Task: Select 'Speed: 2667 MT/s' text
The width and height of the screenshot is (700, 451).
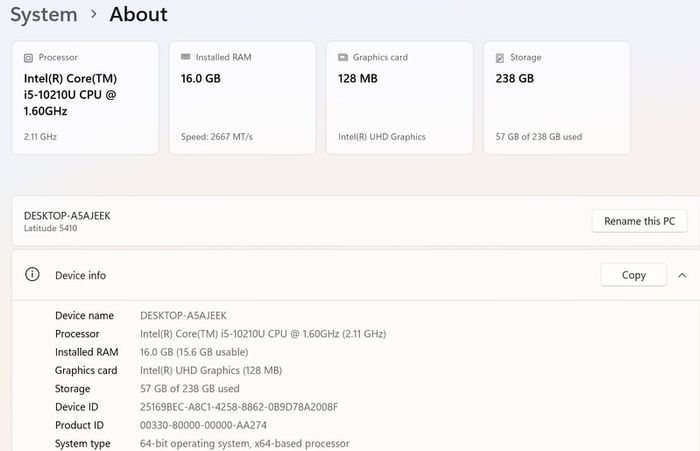Action: (217, 137)
